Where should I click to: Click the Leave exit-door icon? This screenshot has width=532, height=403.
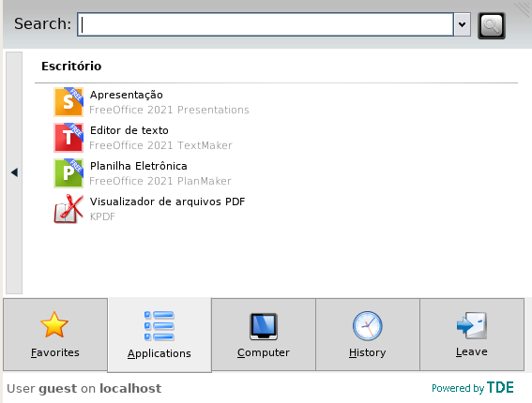pyautogui.click(x=472, y=325)
